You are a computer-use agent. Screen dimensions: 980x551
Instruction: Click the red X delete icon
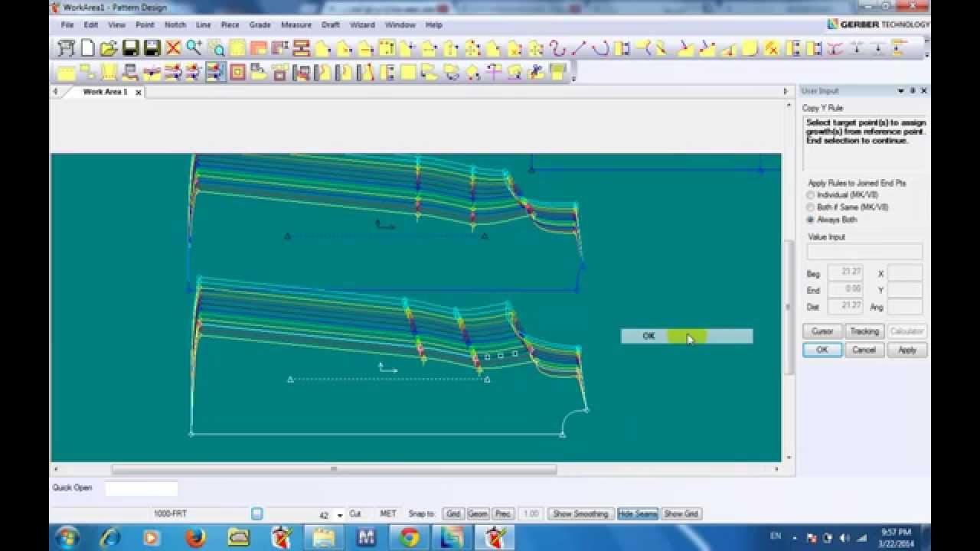[173, 48]
